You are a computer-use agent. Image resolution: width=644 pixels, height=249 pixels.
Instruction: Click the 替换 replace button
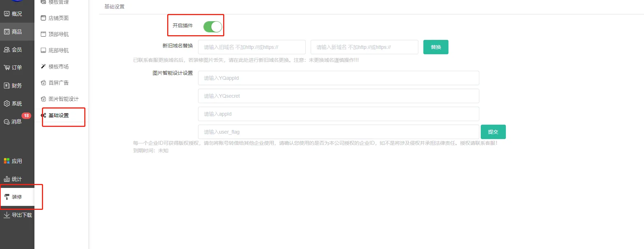pyautogui.click(x=436, y=47)
